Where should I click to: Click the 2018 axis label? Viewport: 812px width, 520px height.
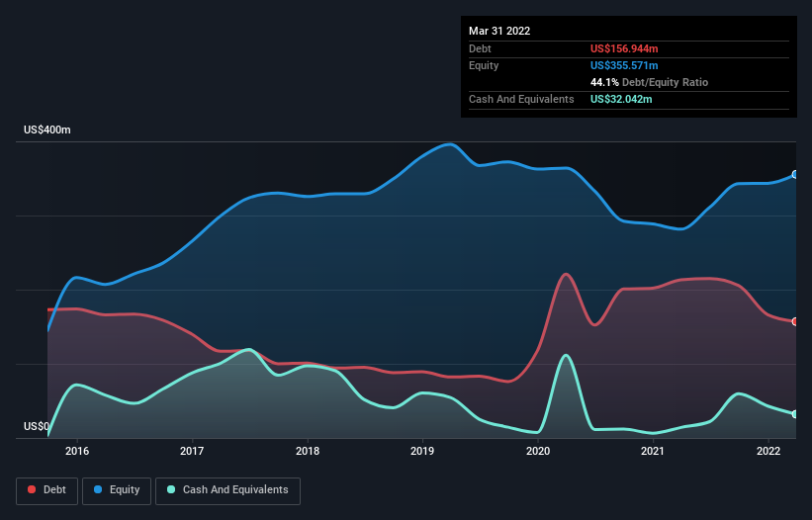pyautogui.click(x=308, y=451)
